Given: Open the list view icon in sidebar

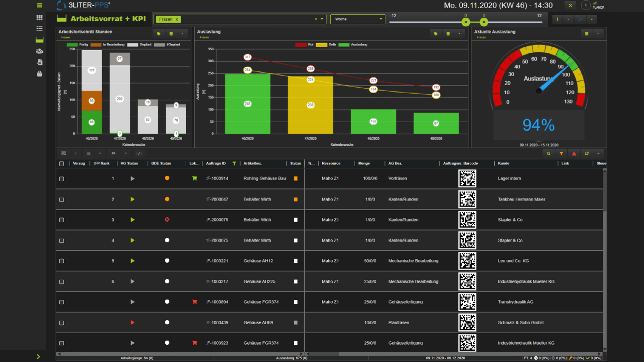Looking at the screenshot, I should pos(39,28).
